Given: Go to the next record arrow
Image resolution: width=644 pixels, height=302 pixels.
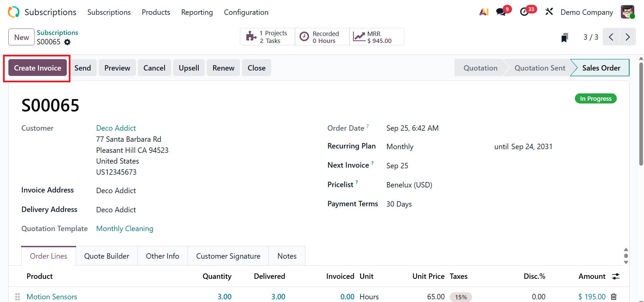Looking at the screenshot, I should point(628,37).
